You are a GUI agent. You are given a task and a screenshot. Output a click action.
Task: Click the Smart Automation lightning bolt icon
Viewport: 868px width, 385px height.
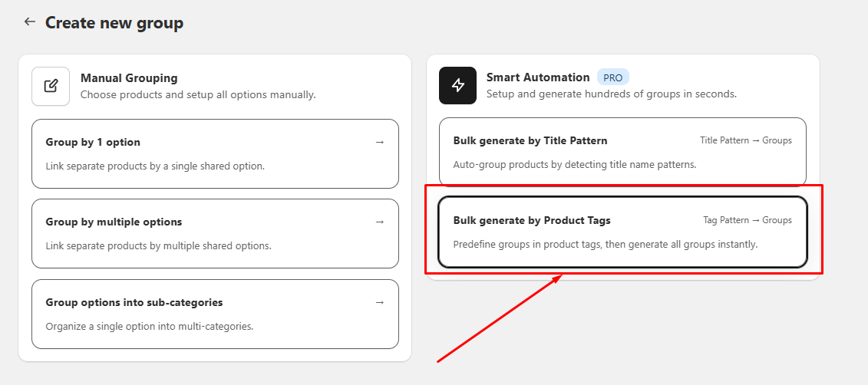click(x=458, y=85)
